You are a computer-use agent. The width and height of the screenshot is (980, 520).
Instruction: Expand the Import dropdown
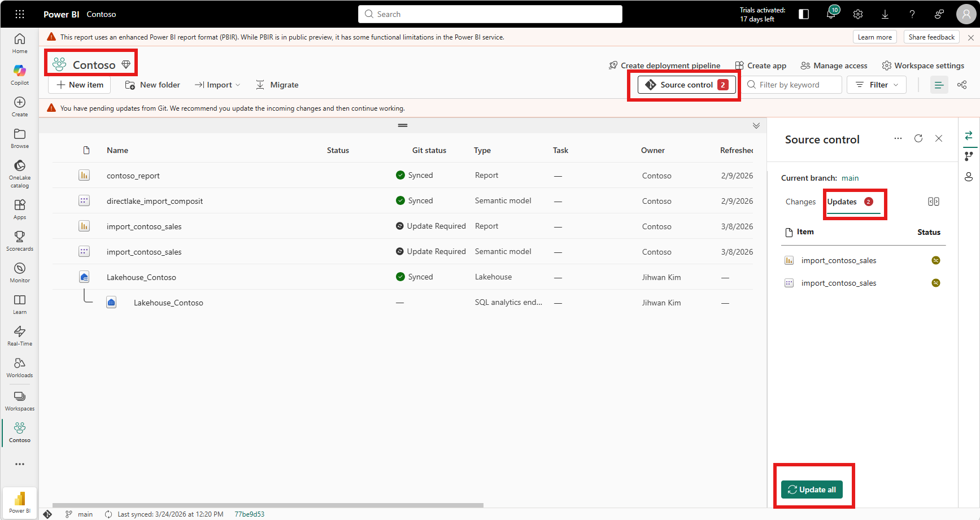coord(217,85)
